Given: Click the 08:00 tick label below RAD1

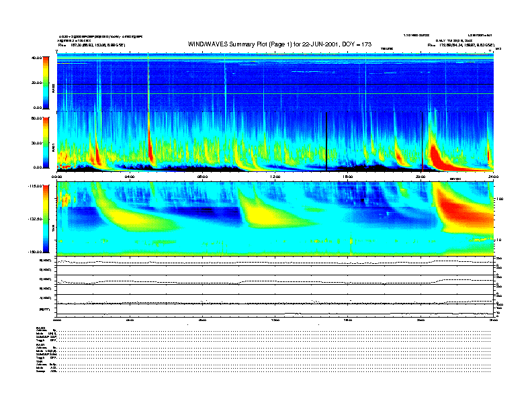Looking at the screenshot, I should tap(202, 177).
